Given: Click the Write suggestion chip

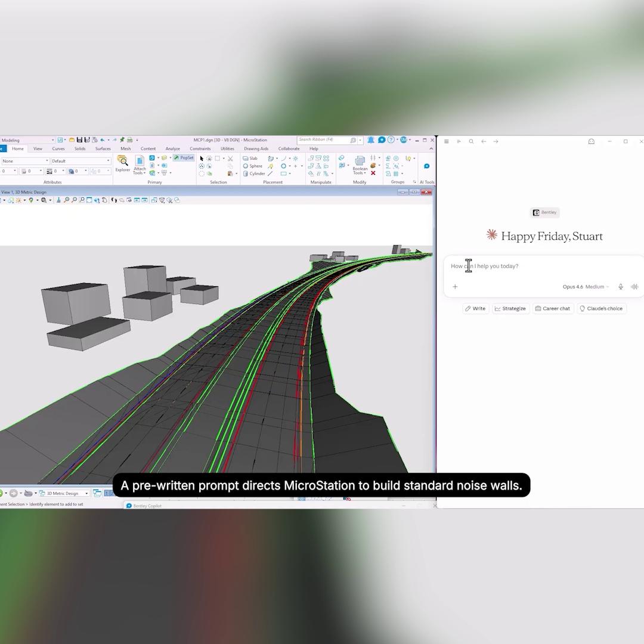Looking at the screenshot, I should point(476,308).
